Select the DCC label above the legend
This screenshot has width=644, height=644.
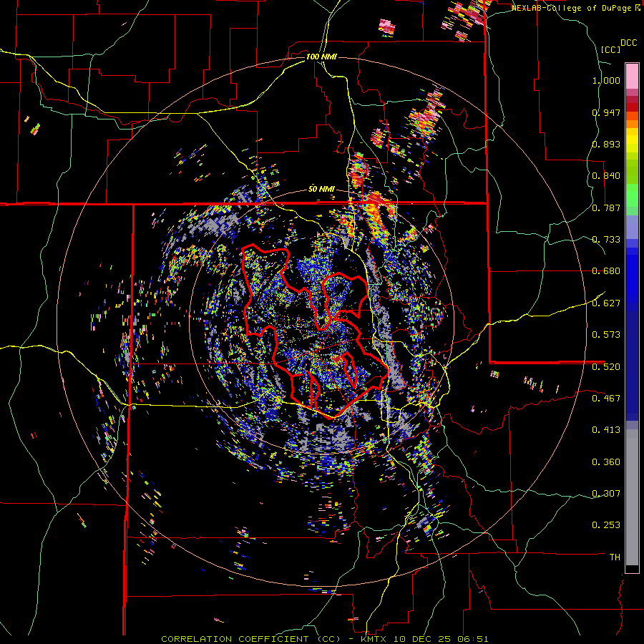628,43
